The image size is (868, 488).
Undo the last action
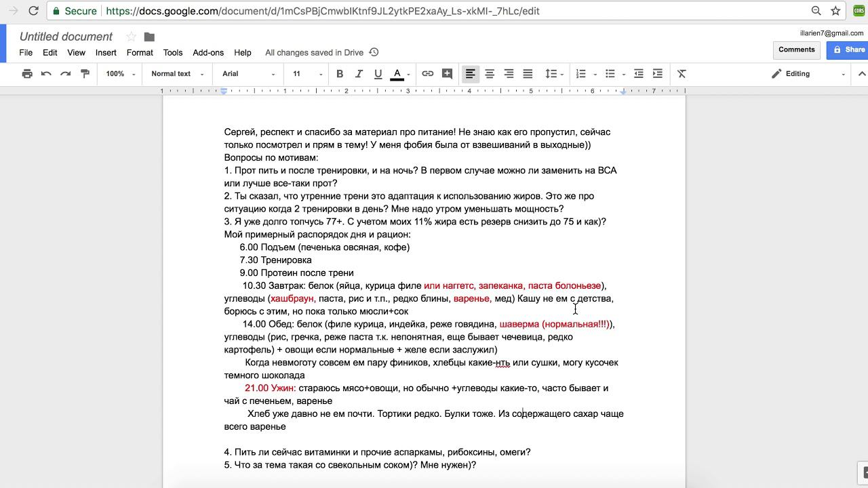click(x=46, y=74)
